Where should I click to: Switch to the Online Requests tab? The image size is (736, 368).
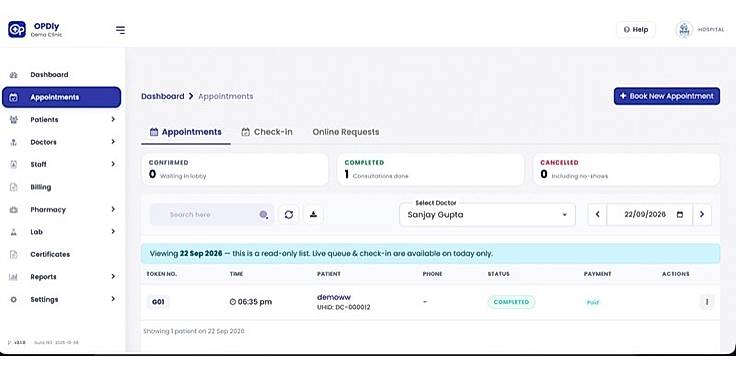346,132
